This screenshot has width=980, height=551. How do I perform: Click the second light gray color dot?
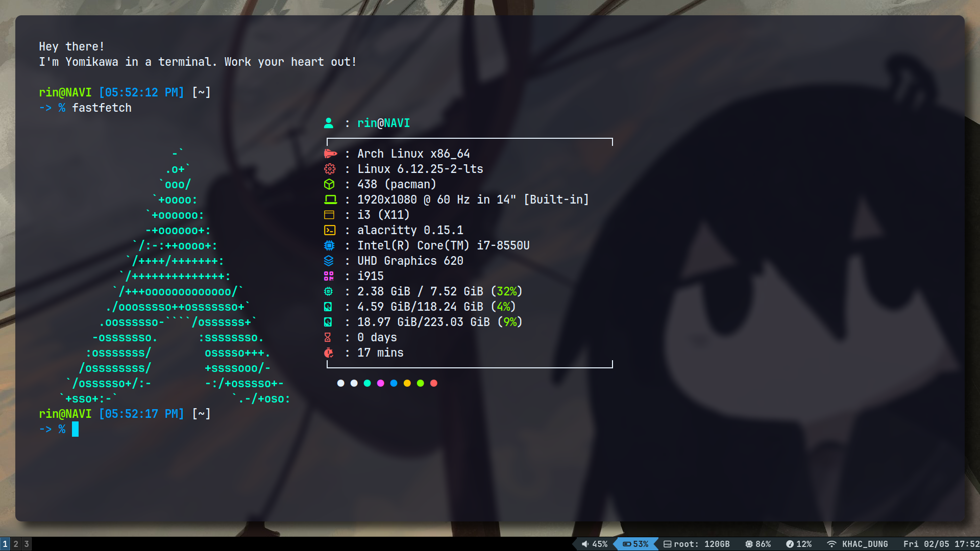pyautogui.click(x=354, y=383)
